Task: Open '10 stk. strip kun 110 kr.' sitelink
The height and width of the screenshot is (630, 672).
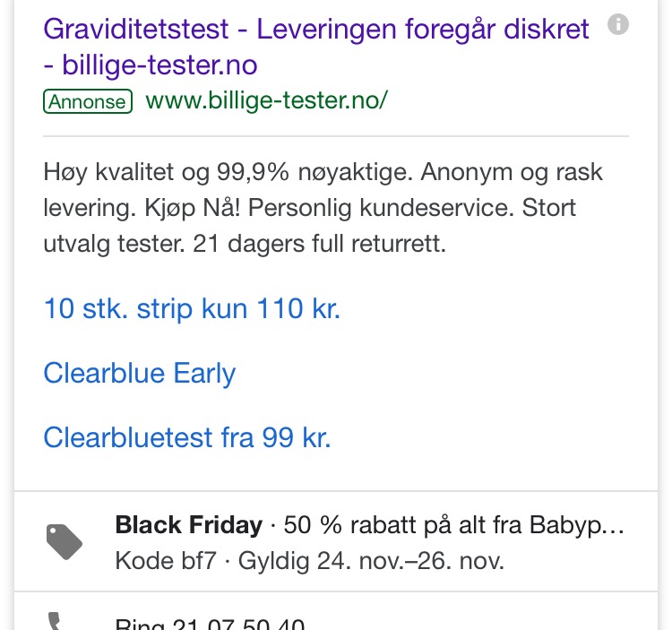Action: (x=192, y=308)
